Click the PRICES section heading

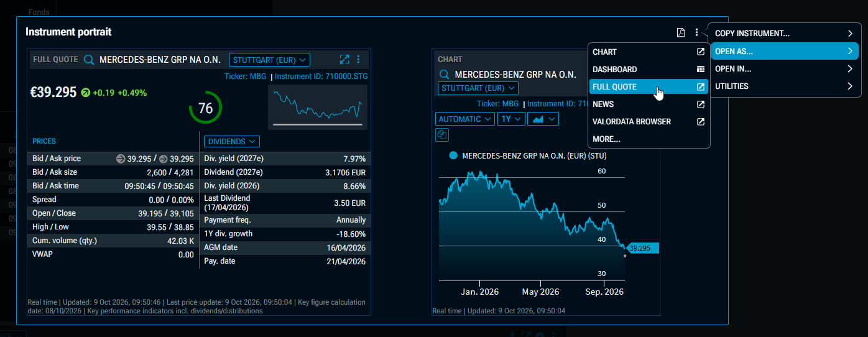click(44, 141)
